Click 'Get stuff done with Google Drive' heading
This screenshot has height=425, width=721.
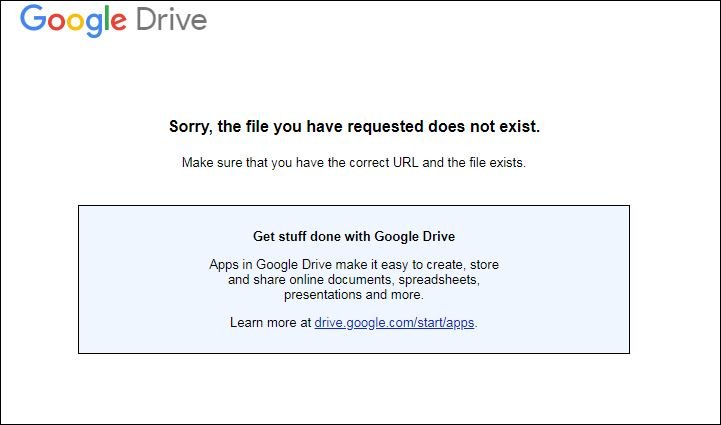354,236
